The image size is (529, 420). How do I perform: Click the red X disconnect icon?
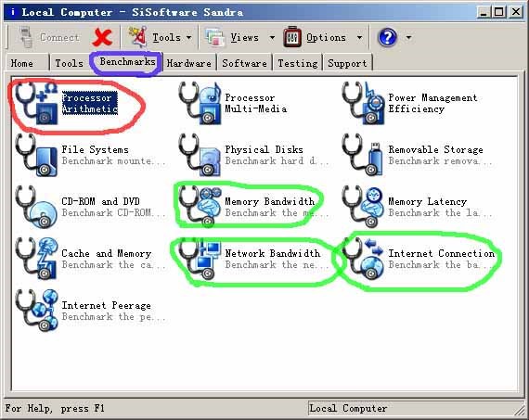[x=102, y=37]
